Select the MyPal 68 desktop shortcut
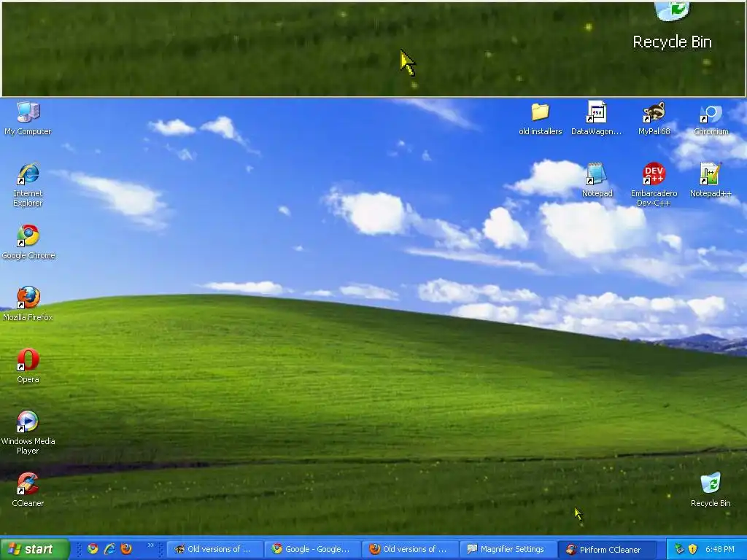 [x=654, y=119]
